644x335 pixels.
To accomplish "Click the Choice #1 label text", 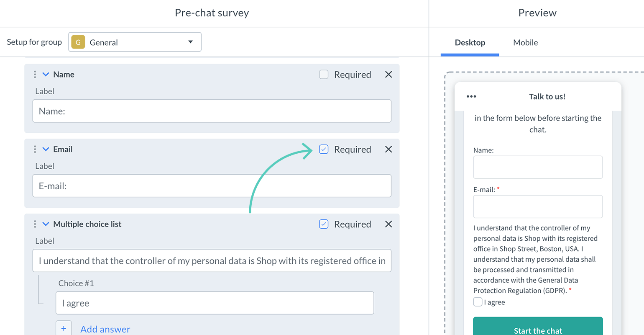I will (76, 283).
